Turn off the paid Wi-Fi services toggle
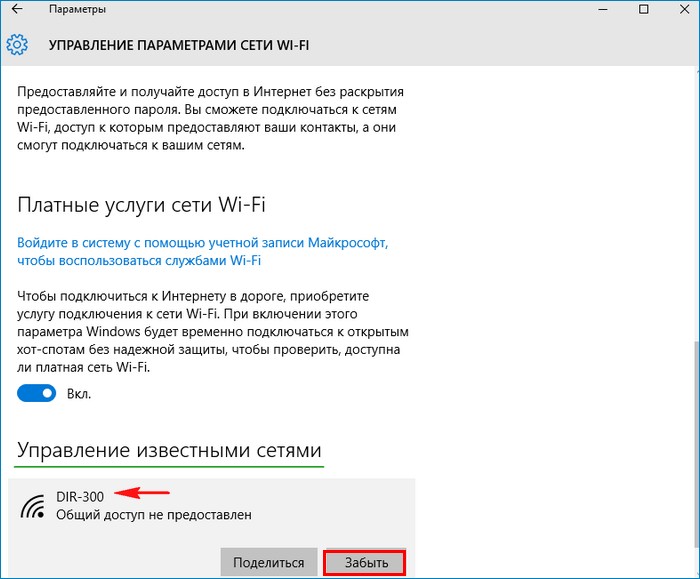This screenshot has width=700, height=579. coord(37,393)
